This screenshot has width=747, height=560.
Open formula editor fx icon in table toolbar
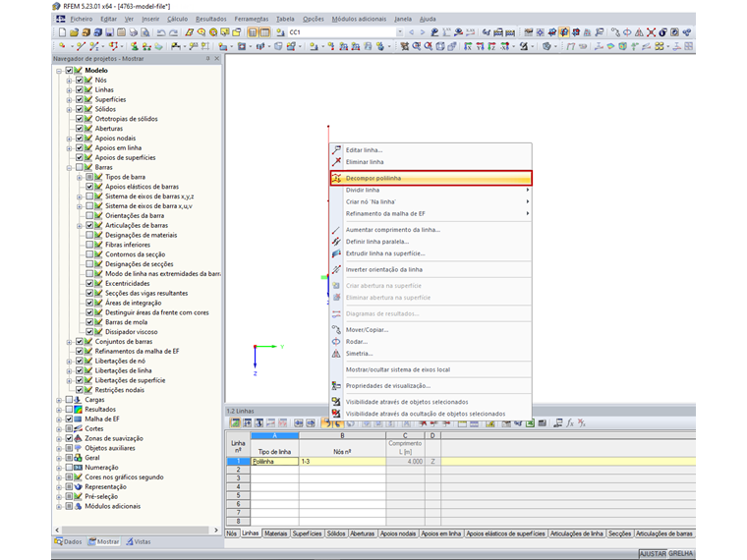(x=570, y=422)
